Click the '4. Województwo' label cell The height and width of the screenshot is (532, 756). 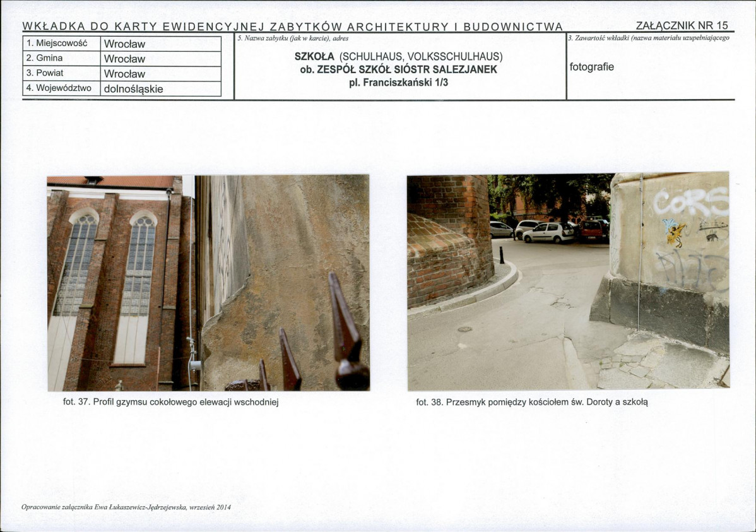[59, 88]
